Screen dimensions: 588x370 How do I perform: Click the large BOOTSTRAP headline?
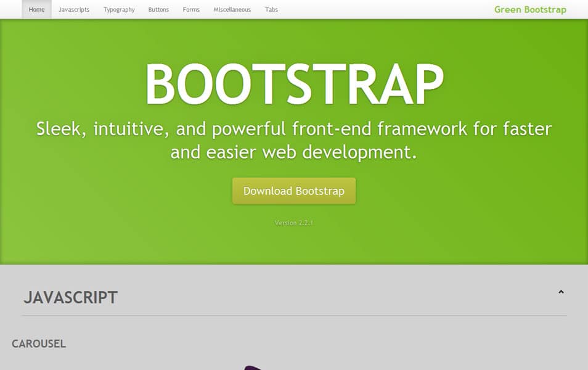click(294, 82)
